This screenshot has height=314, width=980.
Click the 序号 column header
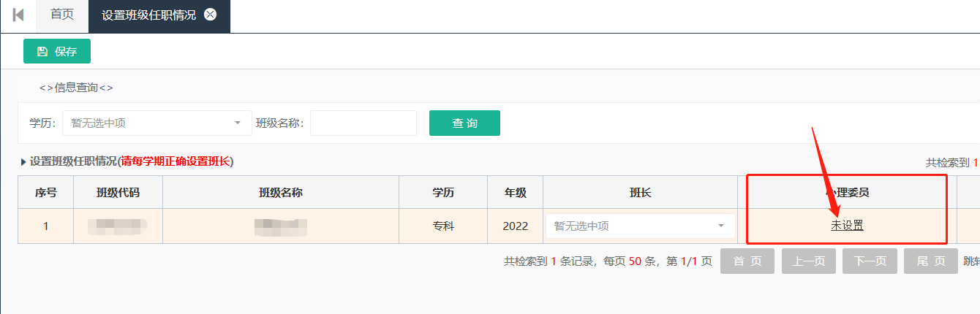[46, 193]
